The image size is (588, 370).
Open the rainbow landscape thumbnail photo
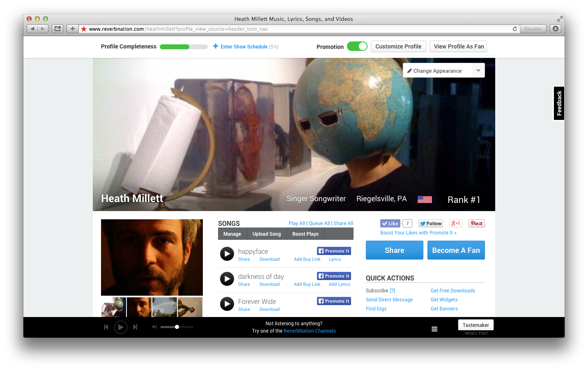165,307
